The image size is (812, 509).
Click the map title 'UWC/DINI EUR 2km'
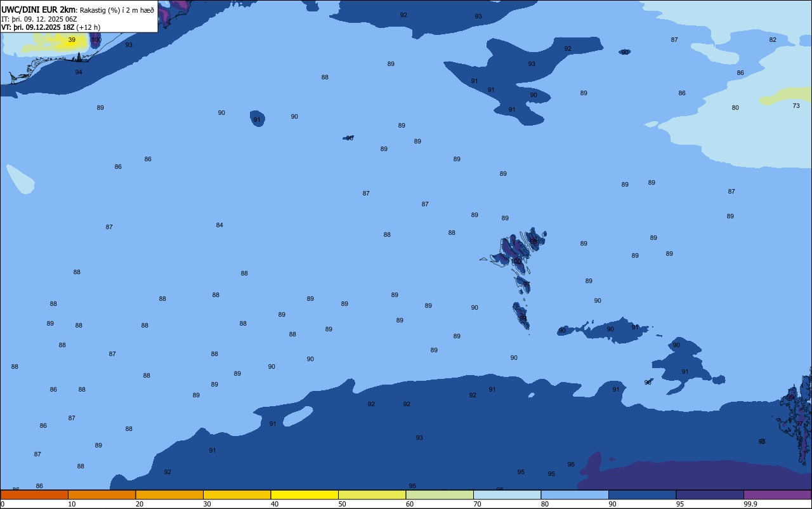coord(39,10)
